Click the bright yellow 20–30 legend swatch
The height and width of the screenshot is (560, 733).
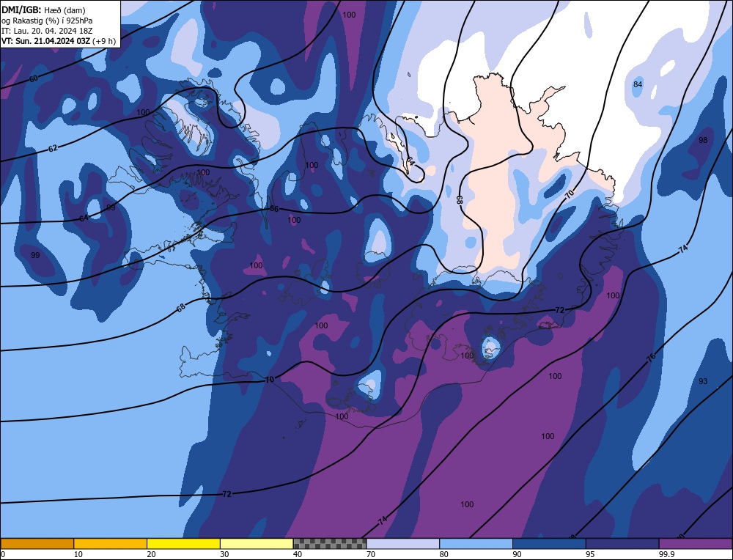point(183,544)
